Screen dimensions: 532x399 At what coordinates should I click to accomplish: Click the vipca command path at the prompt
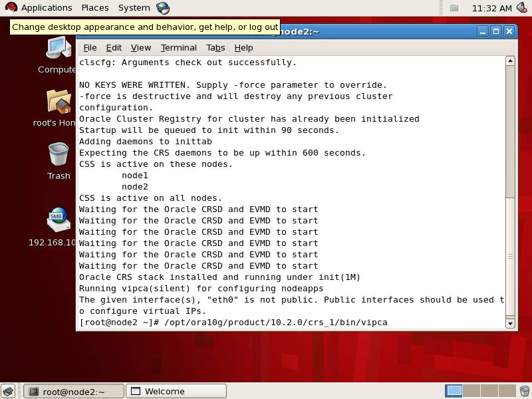(276, 323)
